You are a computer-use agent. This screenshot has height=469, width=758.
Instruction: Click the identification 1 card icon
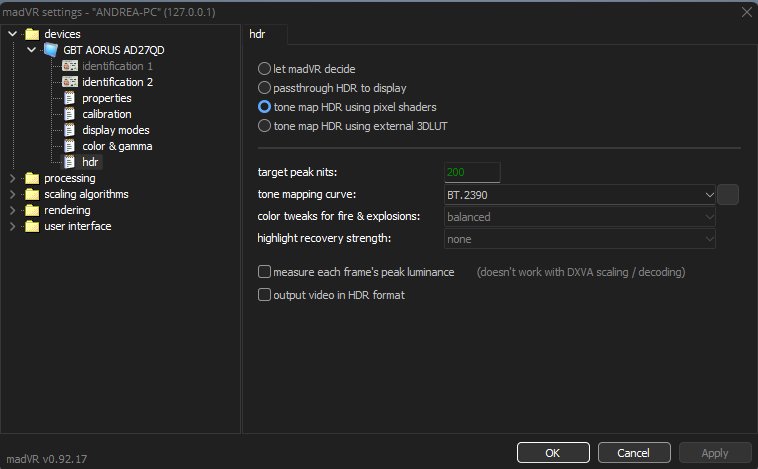pos(70,66)
